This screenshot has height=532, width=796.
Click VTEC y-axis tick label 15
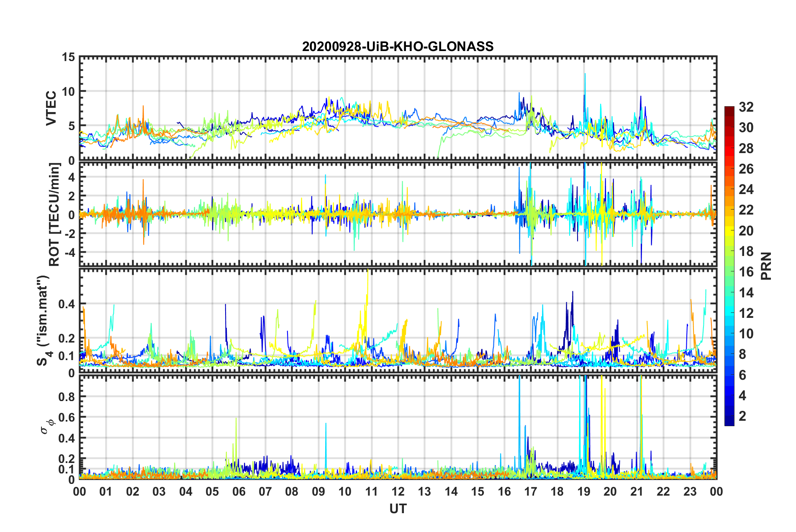click(68, 57)
